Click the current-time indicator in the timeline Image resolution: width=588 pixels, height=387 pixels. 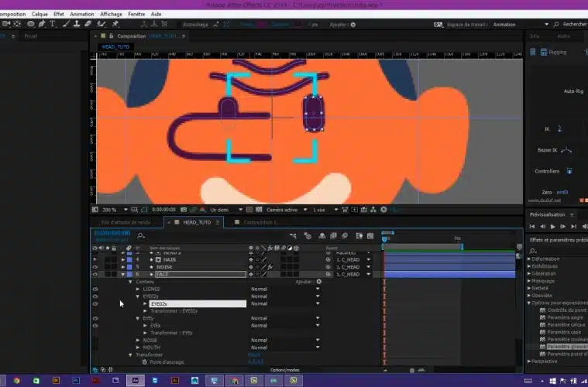click(384, 239)
